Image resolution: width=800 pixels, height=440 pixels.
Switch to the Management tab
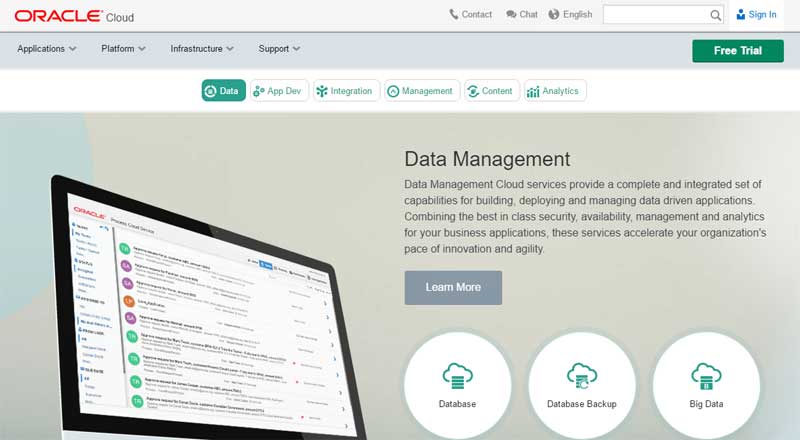point(422,90)
